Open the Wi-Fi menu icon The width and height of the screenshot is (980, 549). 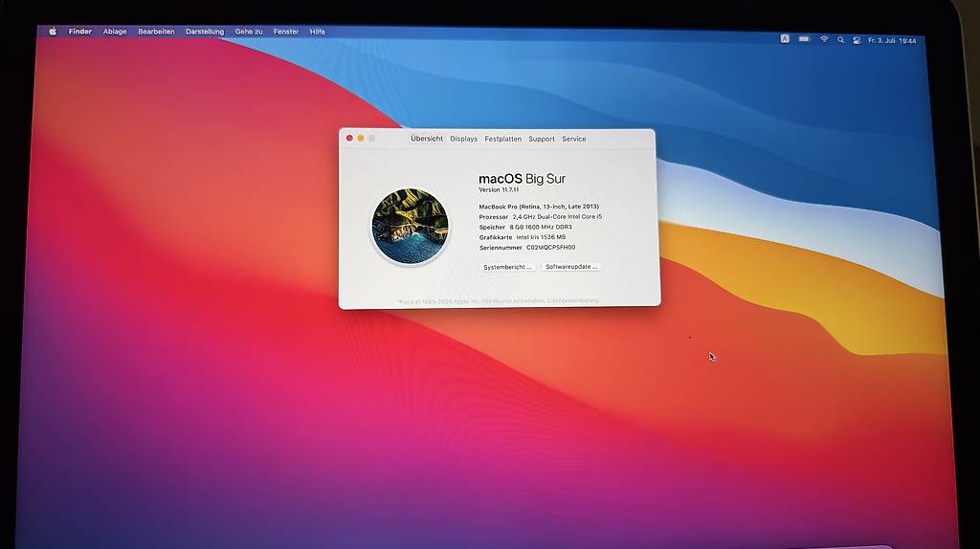click(x=824, y=39)
